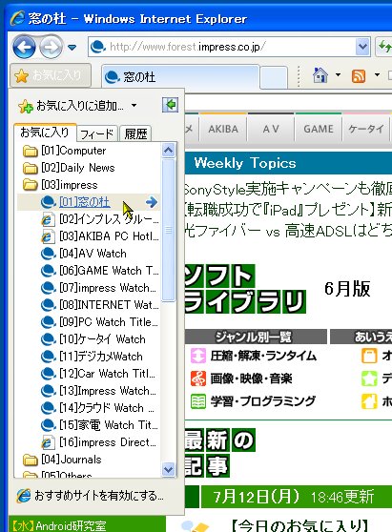Image resolution: width=392 pixels, height=532 pixels.
Task: Click the favorites list scrollbar thumb
Action: click(x=168, y=230)
